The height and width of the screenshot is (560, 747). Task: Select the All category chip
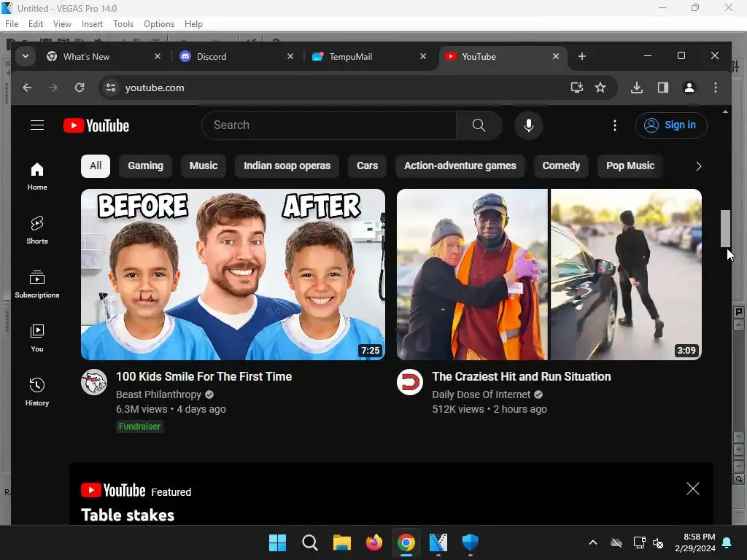coord(96,166)
